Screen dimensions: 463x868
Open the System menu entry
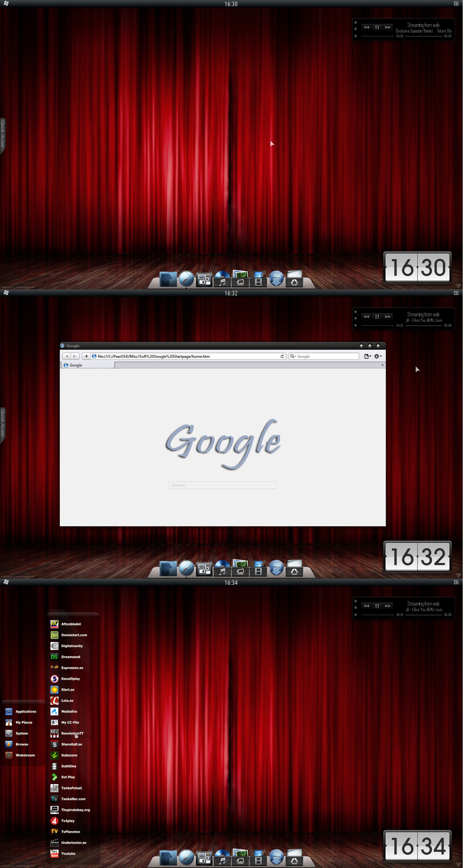tap(17, 733)
